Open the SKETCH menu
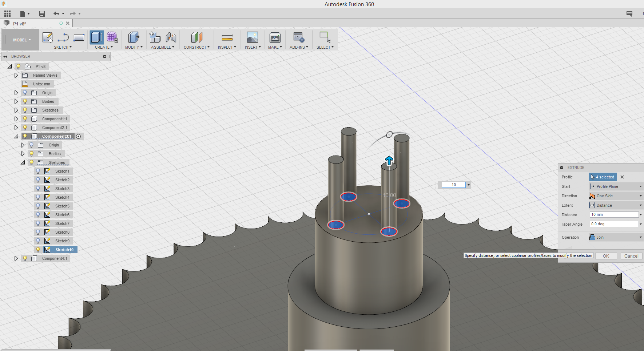Image resolution: width=644 pixels, height=351 pixels. (x=63, y=47)
